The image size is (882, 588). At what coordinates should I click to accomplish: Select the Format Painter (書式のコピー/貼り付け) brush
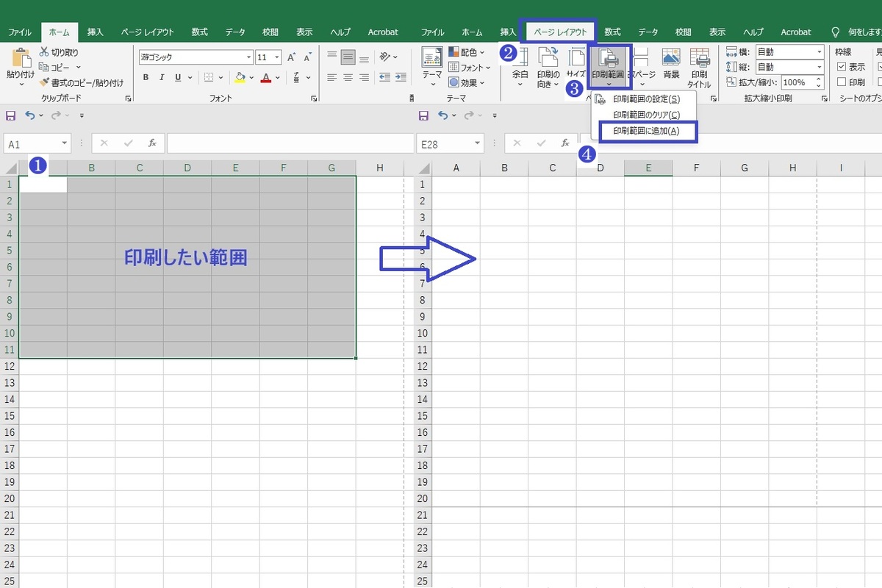coord(45,82)
